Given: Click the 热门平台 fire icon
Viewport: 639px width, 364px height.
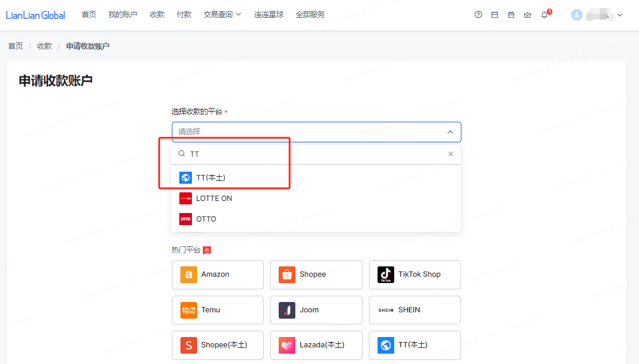Looking at the screenshot, I should (x=207, y=250).
